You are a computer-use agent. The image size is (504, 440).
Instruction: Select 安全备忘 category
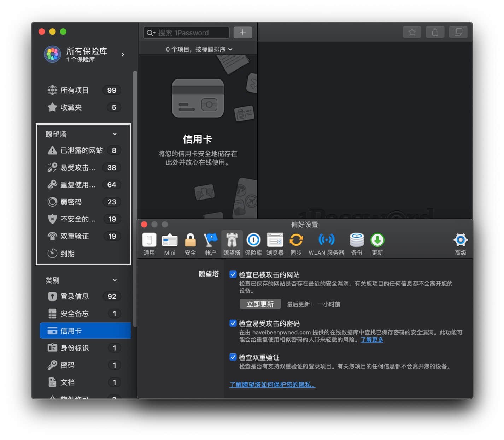[85, 314]
